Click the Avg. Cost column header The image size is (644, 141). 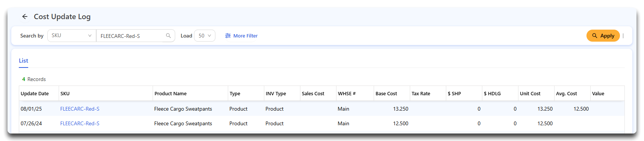coord(566,93)
